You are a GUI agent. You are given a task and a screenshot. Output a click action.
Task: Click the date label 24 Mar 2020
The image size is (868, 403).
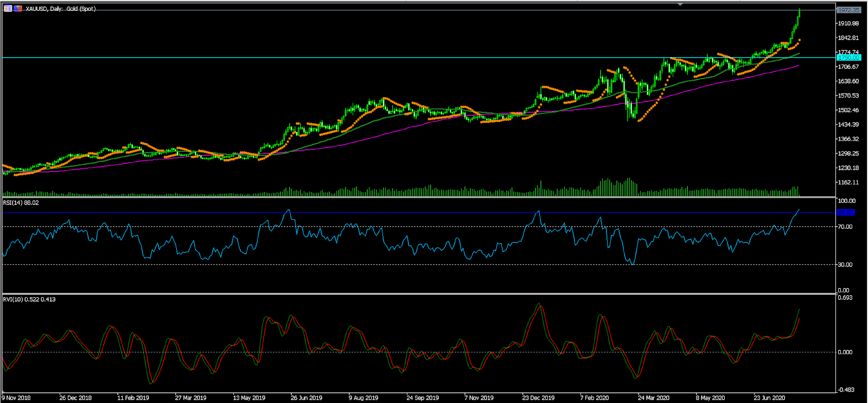tap(654, 398)
